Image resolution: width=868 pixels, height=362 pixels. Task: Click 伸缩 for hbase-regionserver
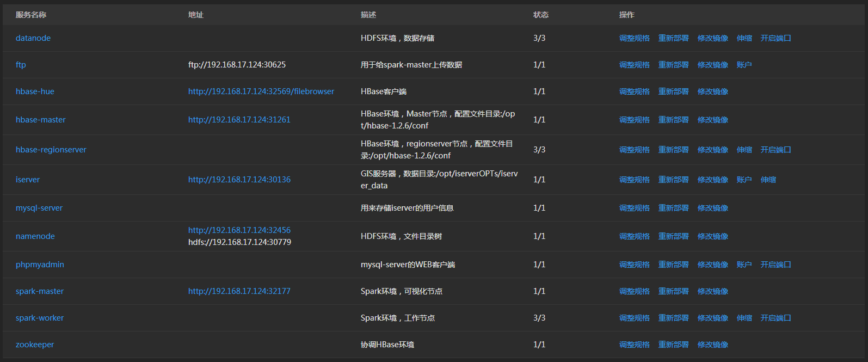(x=744, y=150)
